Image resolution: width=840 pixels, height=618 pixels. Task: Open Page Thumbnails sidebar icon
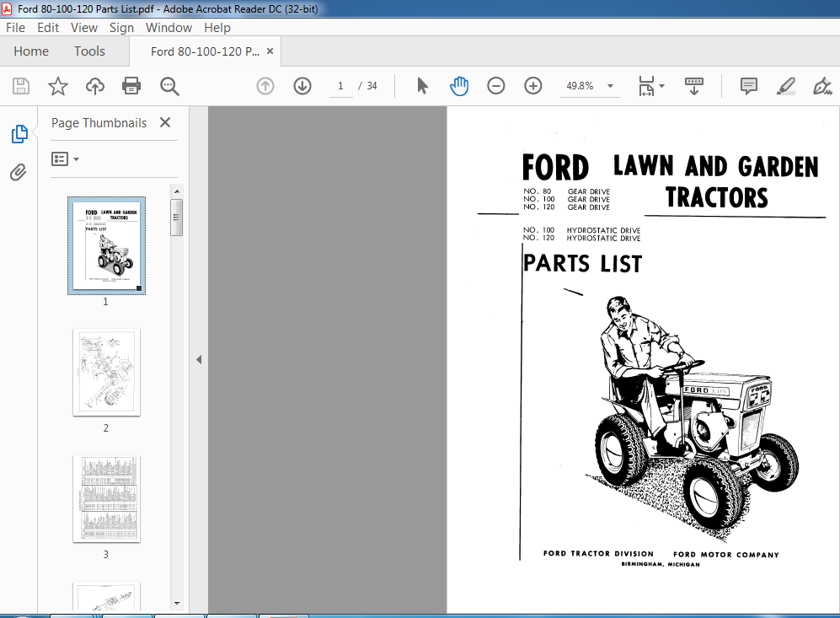pyautogui.click(x=19, y=134)
